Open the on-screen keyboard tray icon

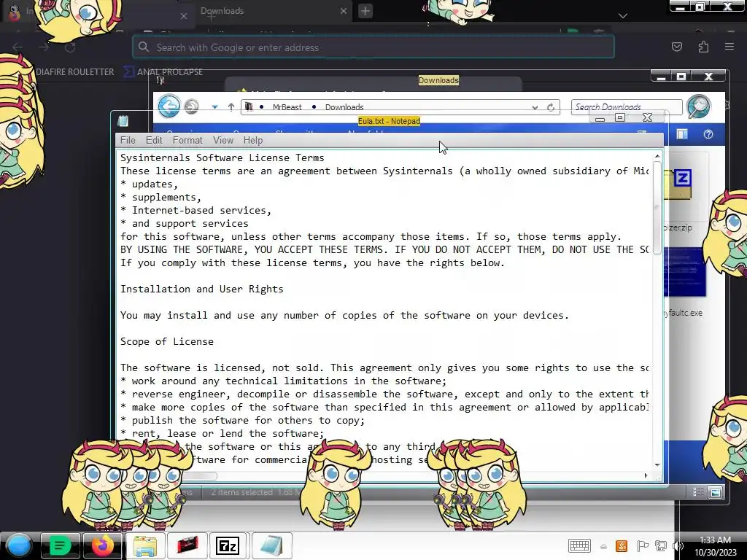tap(579, 545)
